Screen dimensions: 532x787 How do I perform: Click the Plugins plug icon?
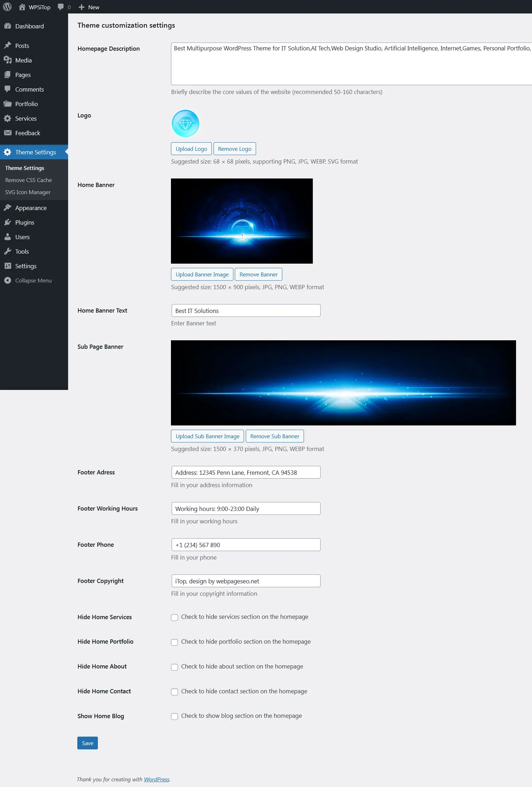(x=7, y=222)
